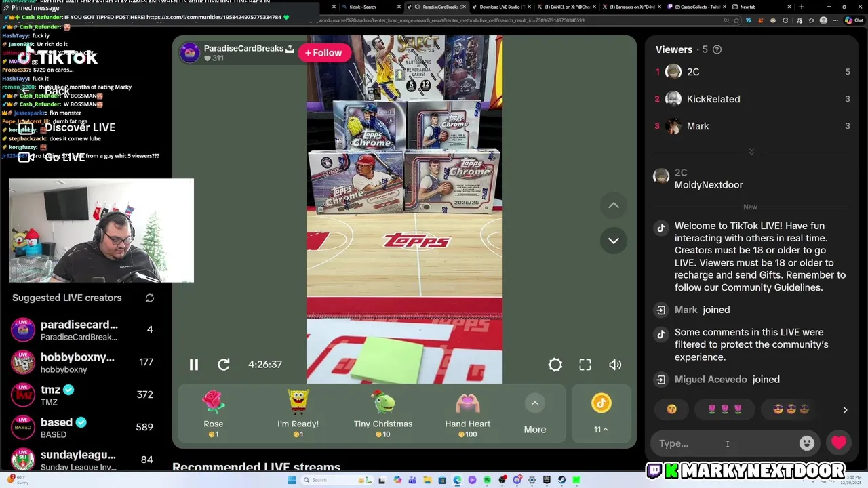Send the kissing face quick emoji

tap(672, 409)
